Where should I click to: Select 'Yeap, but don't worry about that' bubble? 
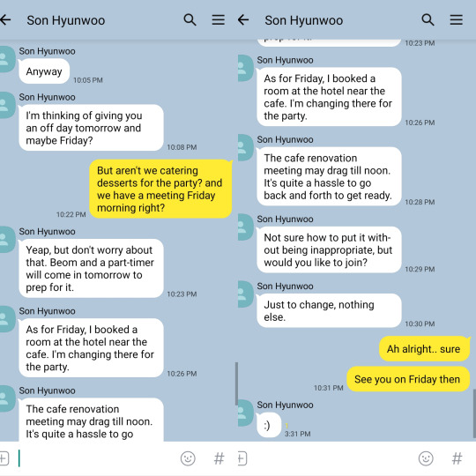pos(91,268)
